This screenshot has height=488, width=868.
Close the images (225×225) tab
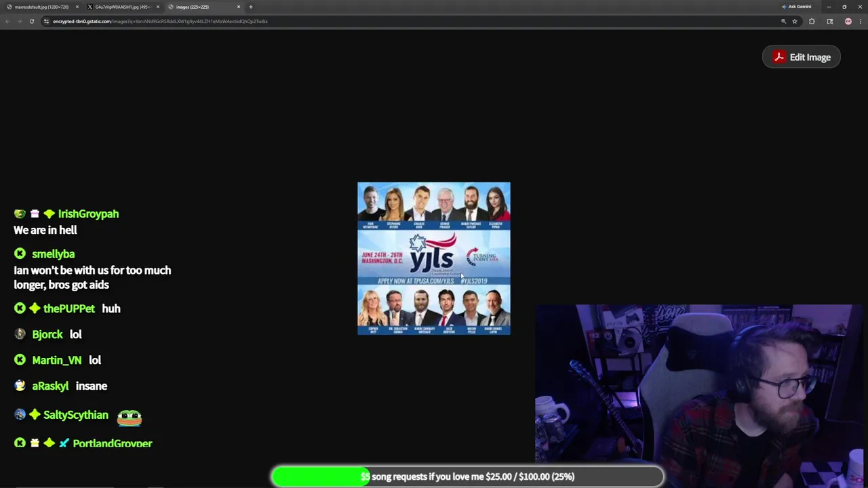point(239,7)
